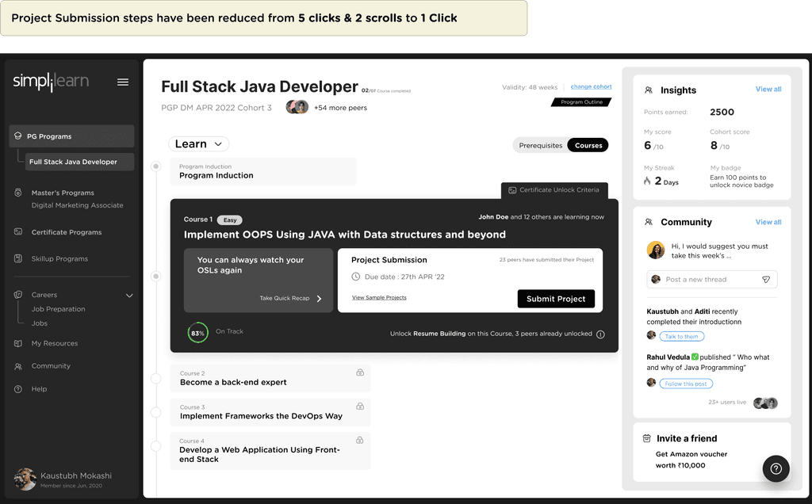Click the live users avatars near 23+ users live

765,403
